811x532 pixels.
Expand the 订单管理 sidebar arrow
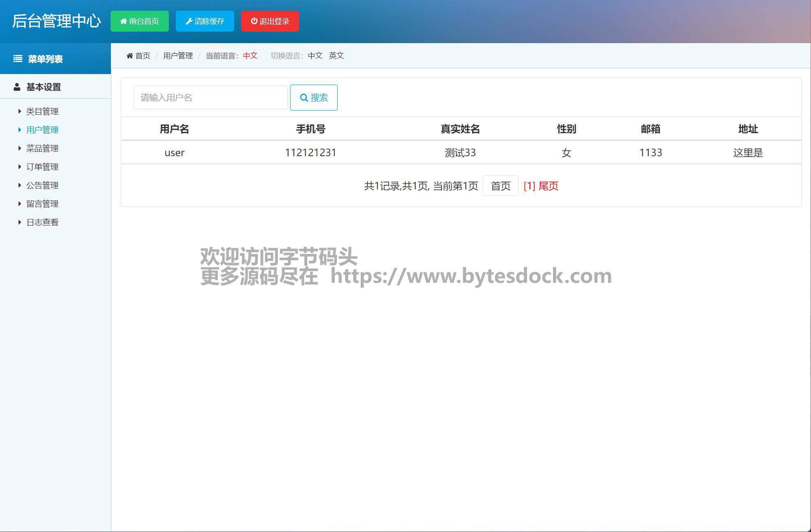click(x=19, y=166)
